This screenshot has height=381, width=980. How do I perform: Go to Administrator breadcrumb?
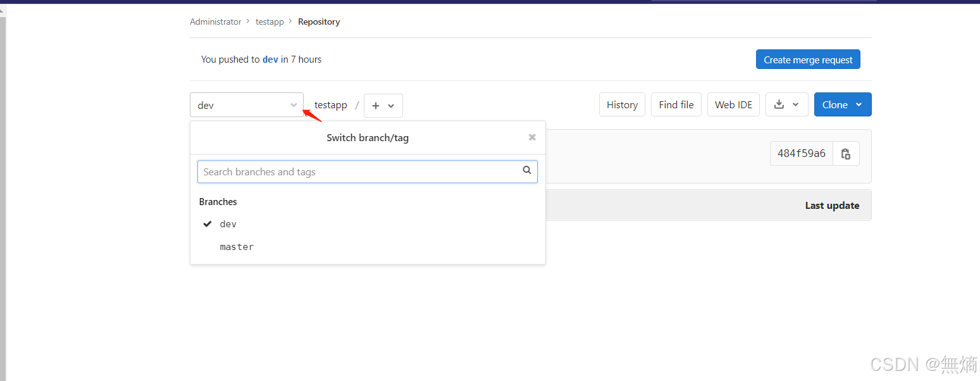216,22
